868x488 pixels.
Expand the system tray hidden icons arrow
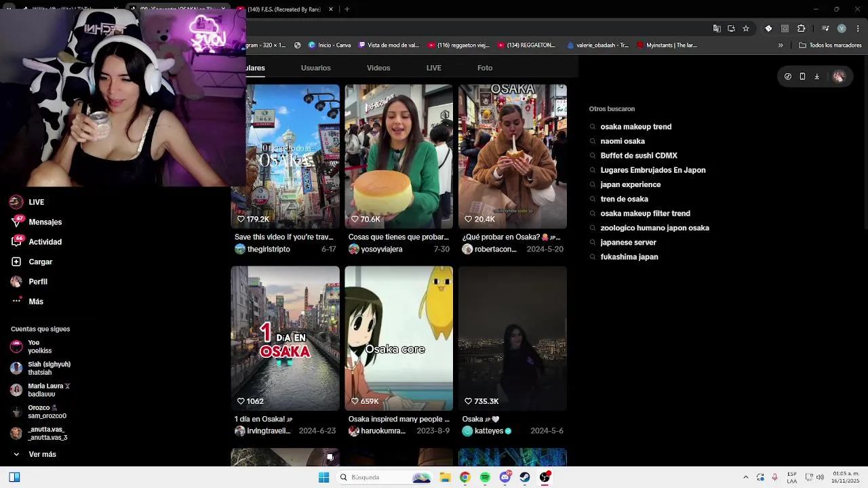pos(745,477)
